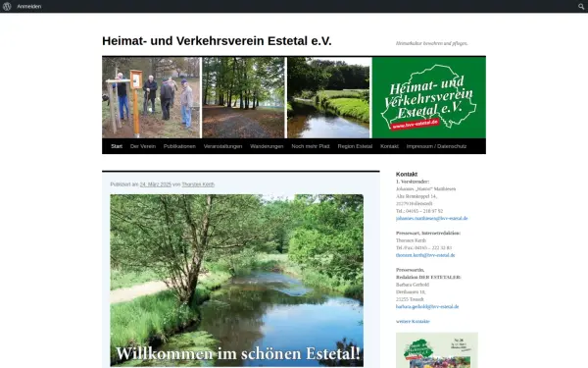This screenshot has height=368, width=588.
Task: Email barbara.gerhold@hvv-estetal.de link
Action: [x=427, y=306]
